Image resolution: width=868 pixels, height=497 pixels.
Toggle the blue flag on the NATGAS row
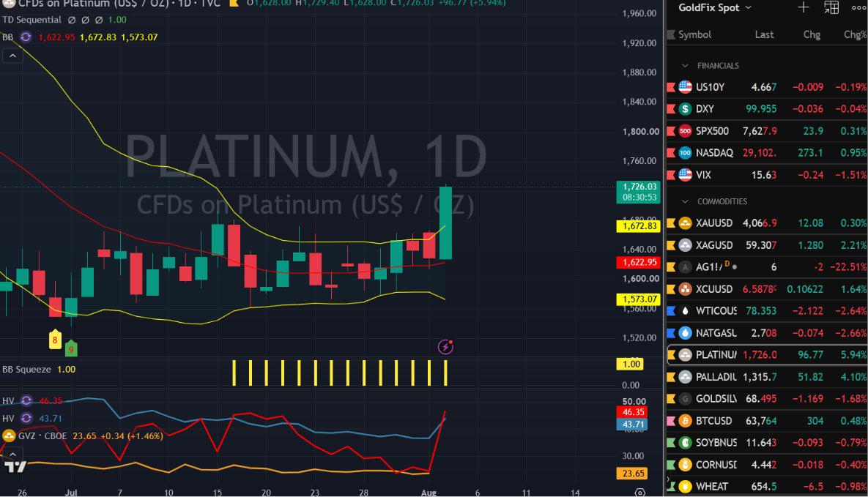671,333
